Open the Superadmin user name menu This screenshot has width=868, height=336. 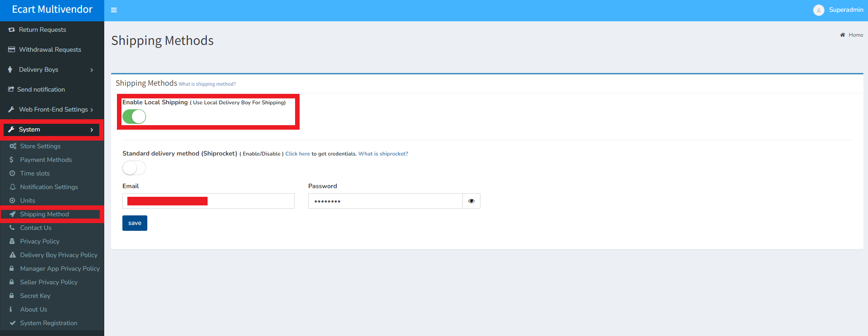pyautogui.click(x=846, y=10)
